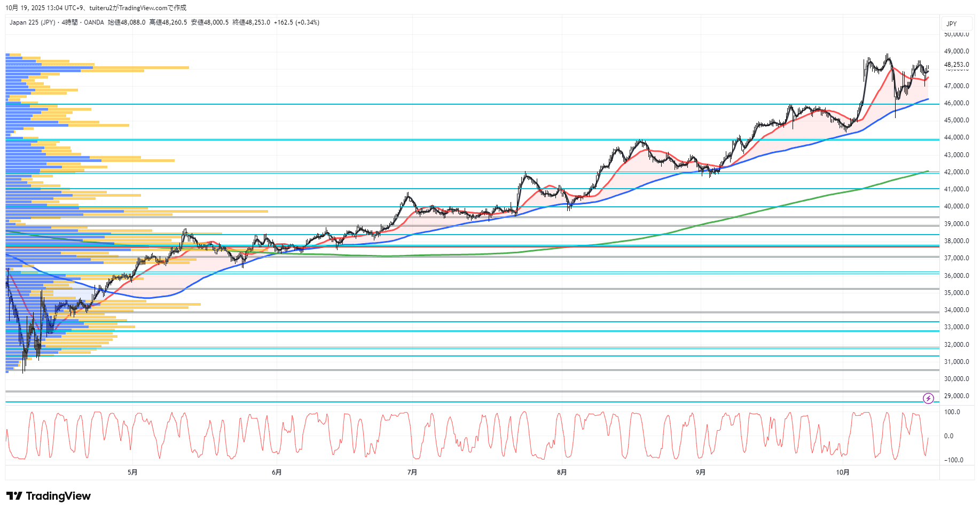Viewport: 980px width, 512px height.
Task: Click the 7月 label on time axis
Action: [x=412, y=472]
